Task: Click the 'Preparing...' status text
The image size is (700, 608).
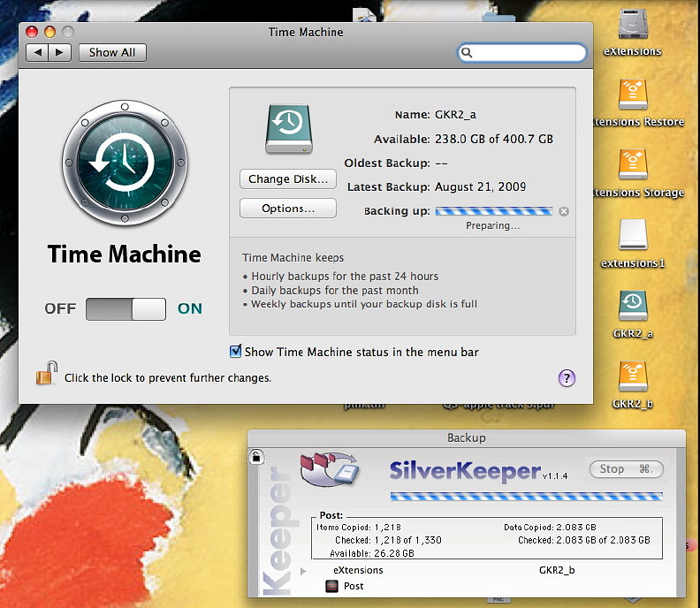Action: click(493, 226)
